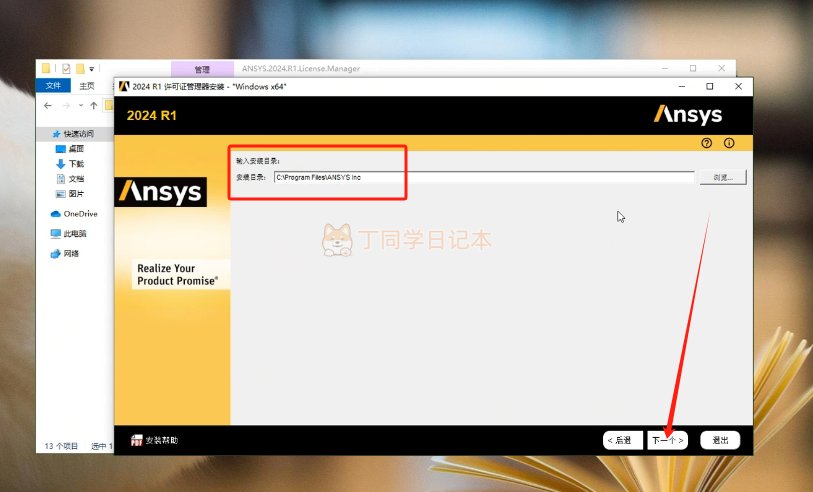
Task: Continue with the 下一个 > button
Action: click(668, 440)
